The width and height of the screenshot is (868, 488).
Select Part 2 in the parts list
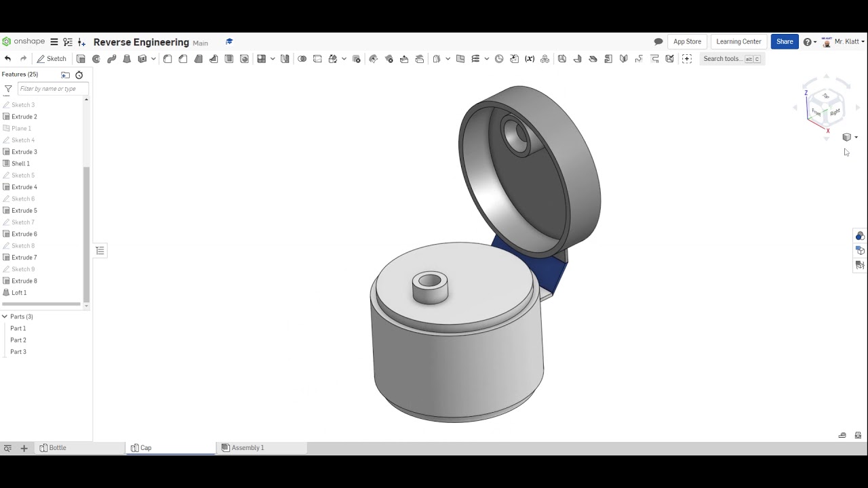[18, 340]
